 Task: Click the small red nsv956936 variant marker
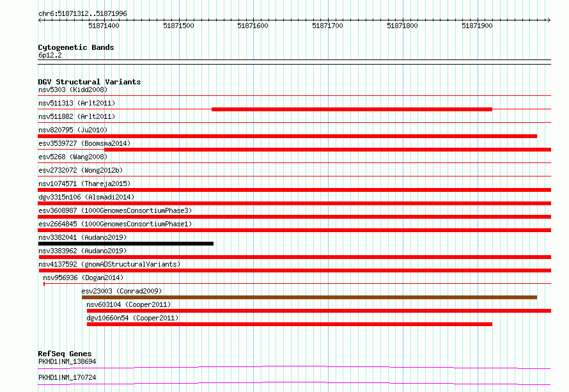point(44,284)
